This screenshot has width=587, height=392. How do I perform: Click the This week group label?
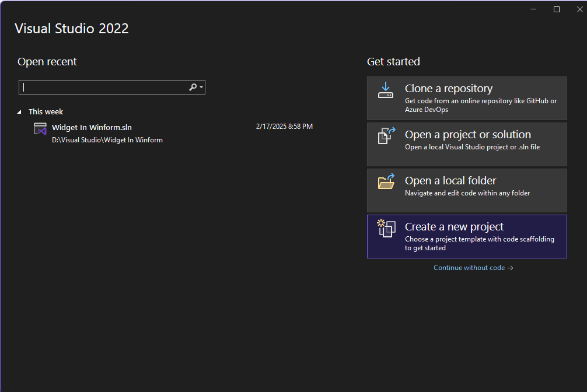pos(46,111)
